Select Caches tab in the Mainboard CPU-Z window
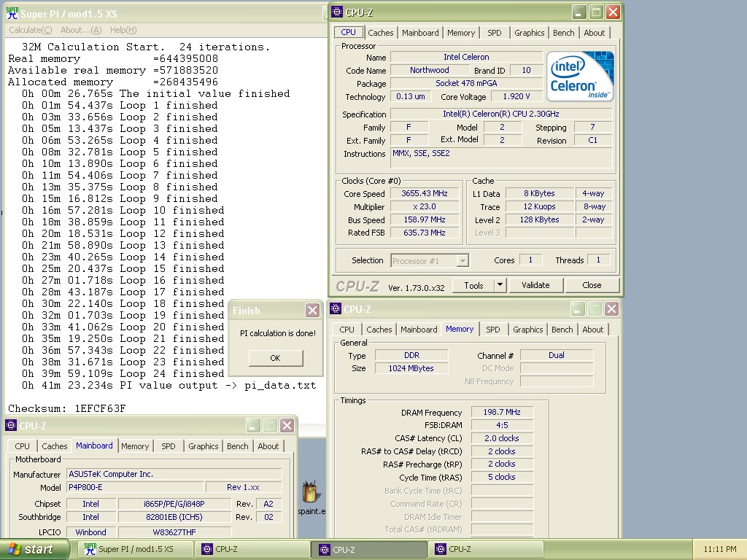747x560 pixels. (x=54, y=446)
